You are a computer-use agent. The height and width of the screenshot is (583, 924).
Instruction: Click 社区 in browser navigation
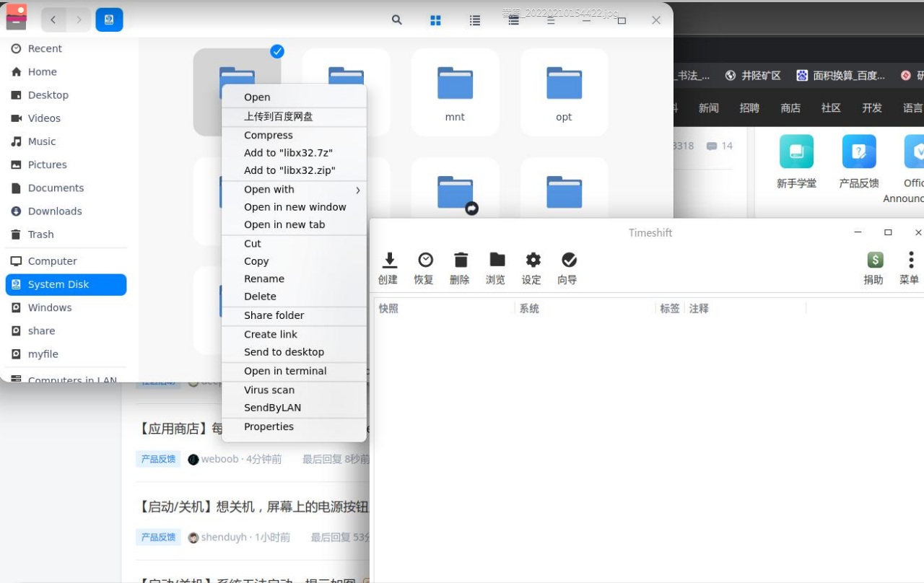831,108
